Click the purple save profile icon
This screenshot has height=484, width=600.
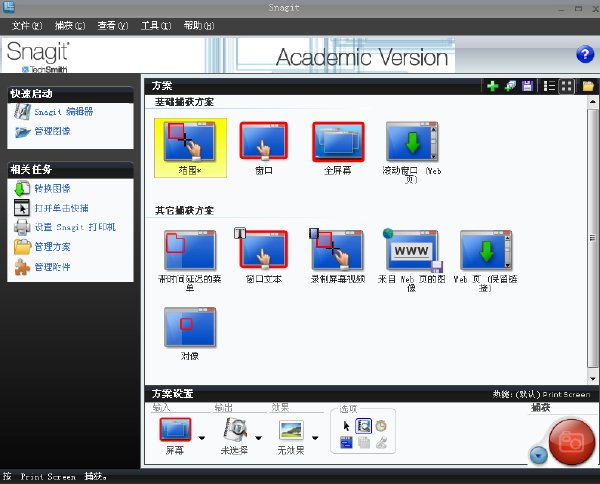click(x=527, y=86)
